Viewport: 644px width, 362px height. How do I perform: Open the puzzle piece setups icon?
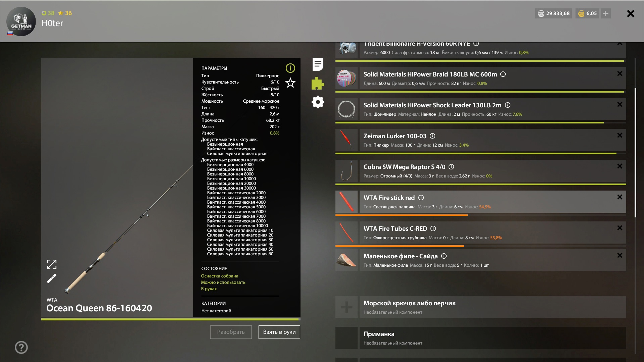coord(318,83)
